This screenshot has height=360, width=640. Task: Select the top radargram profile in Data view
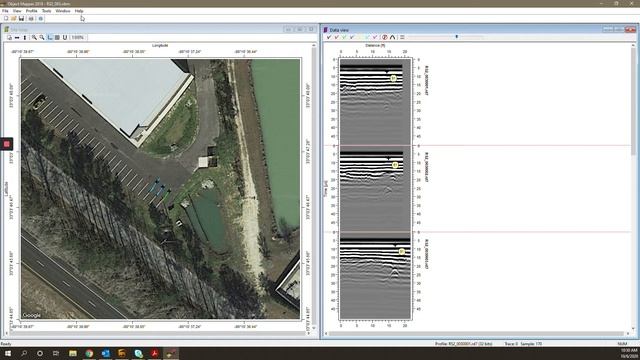point(375,101)
